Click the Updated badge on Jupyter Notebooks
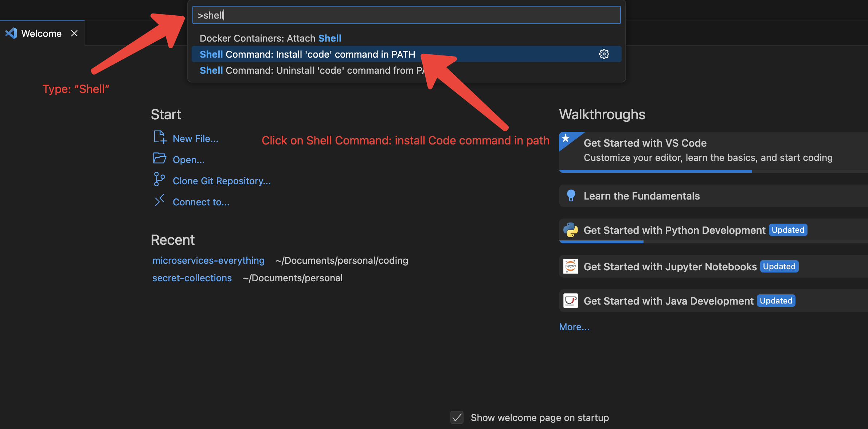The image size is (868, 429). coord(779,266)
